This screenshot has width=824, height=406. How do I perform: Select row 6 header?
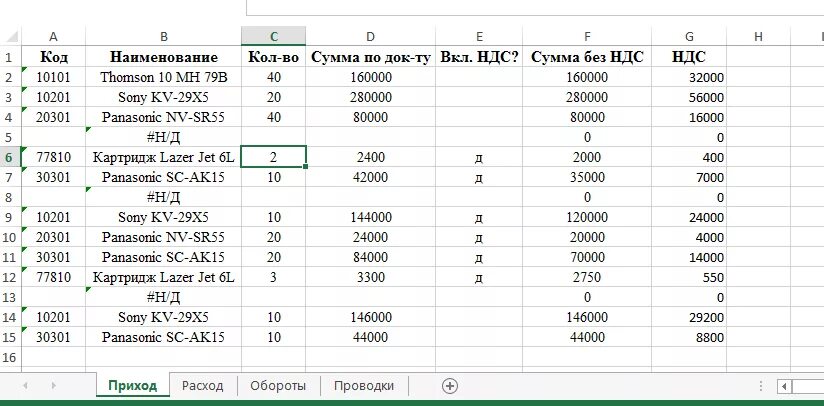click(11, 158)
